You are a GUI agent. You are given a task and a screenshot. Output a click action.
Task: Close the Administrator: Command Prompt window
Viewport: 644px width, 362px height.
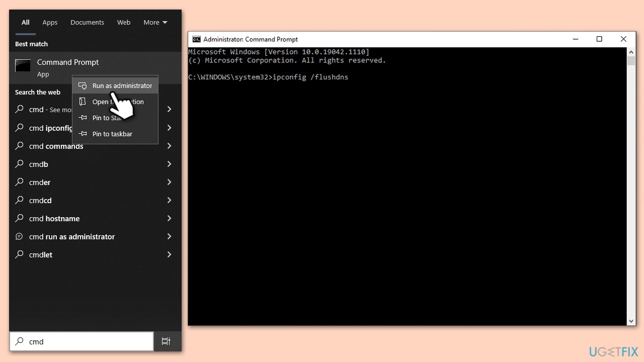pos(623,39)
